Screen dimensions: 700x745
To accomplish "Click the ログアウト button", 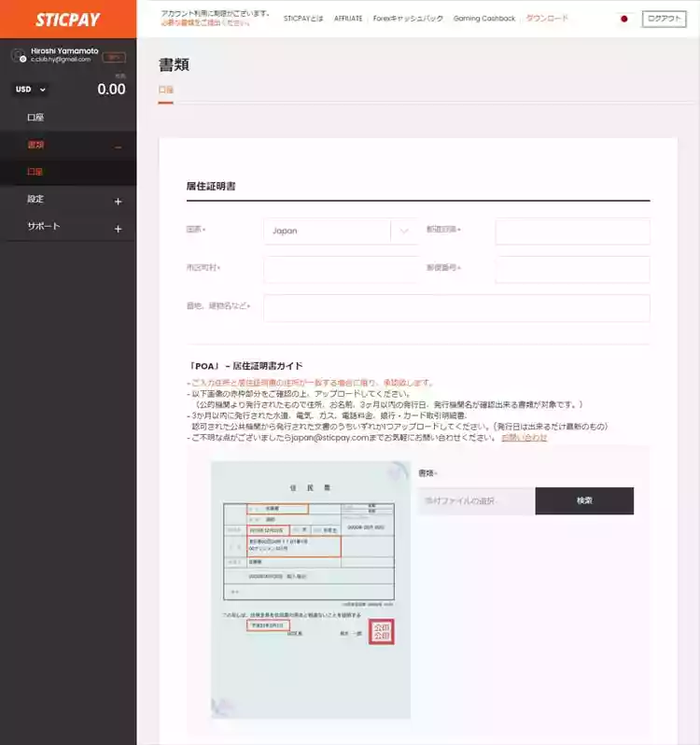I will click(664, 19).
